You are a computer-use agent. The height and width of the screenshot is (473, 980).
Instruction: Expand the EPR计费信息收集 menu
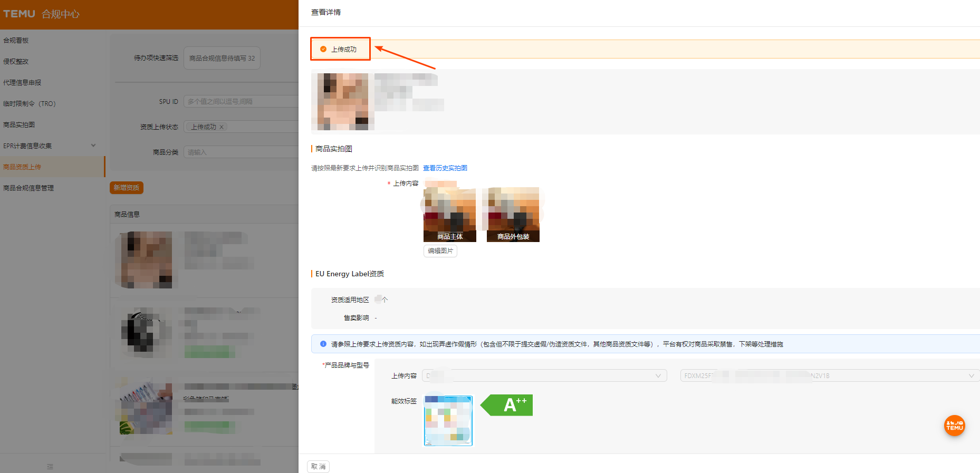93,146
